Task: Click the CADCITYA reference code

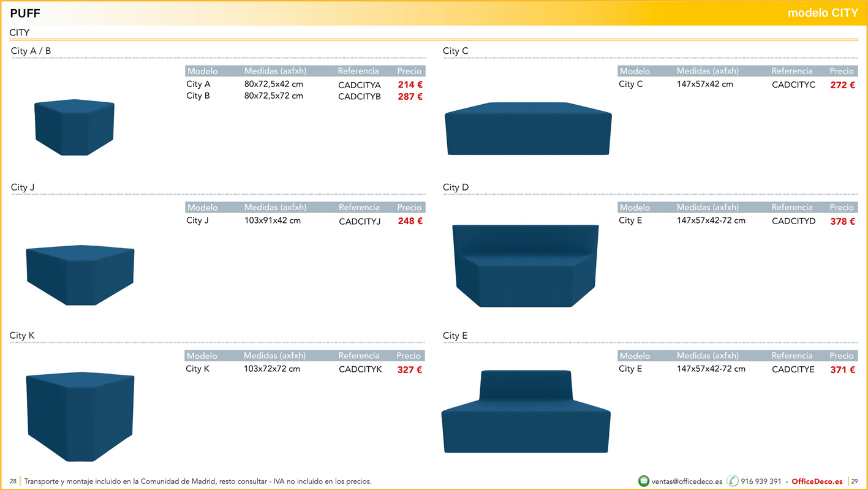Action: [x=360, y=85]
